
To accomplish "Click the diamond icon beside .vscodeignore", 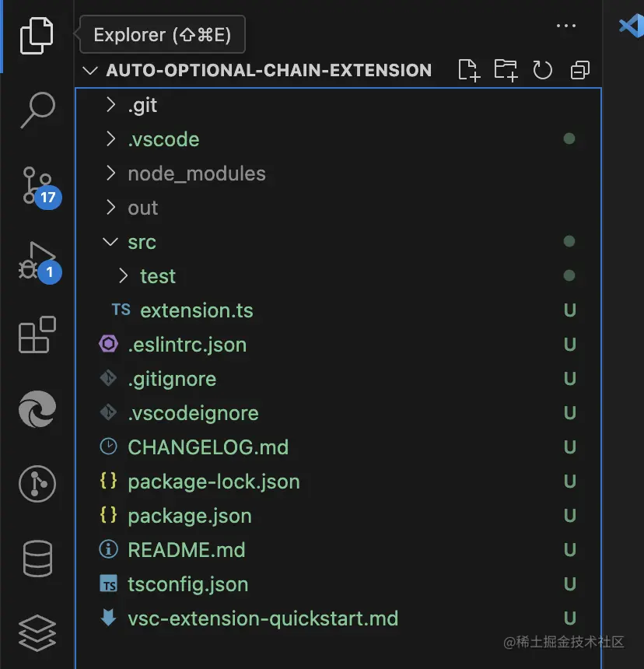I will (x=108, y=412).
